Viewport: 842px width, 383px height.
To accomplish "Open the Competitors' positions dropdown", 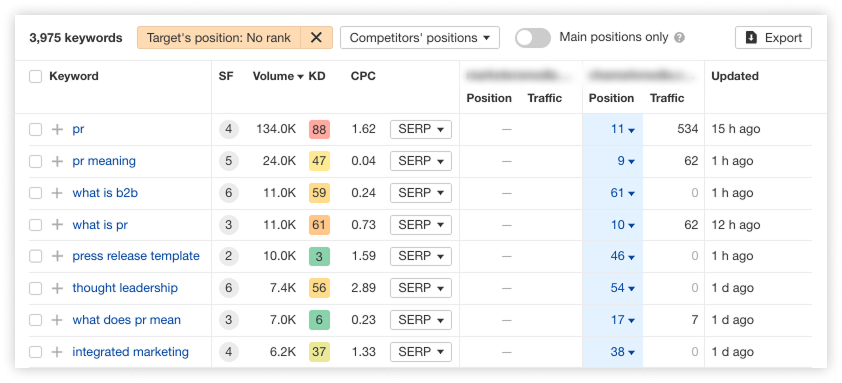I will 420,38.
